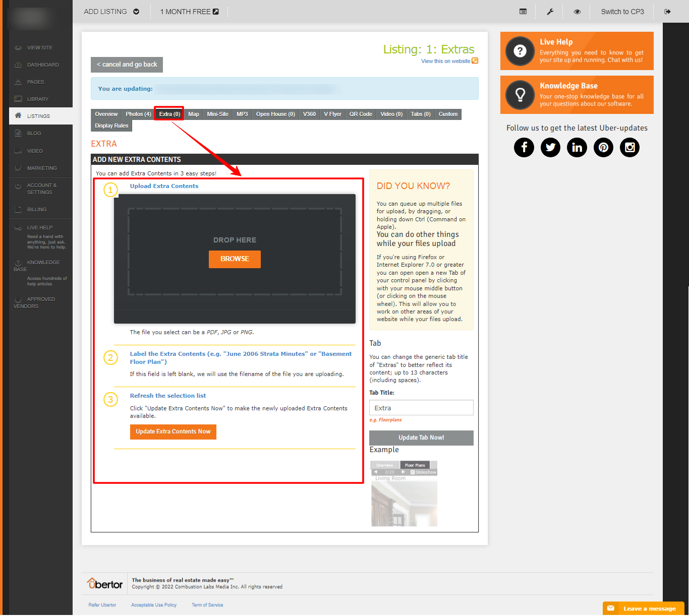This screenshot has width=689, height=616.
Task: Click the example Floor Plans thumbnail
Action: pyautogui.click(x=404, y=494)
